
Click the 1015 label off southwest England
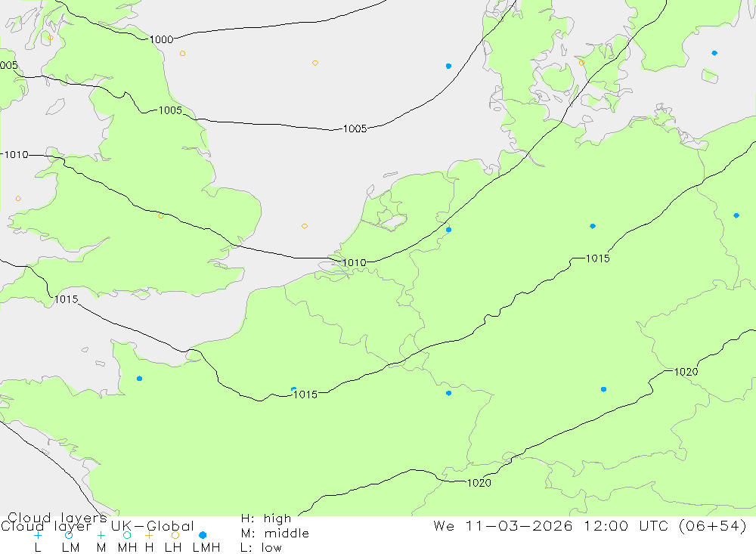[66, 299]
